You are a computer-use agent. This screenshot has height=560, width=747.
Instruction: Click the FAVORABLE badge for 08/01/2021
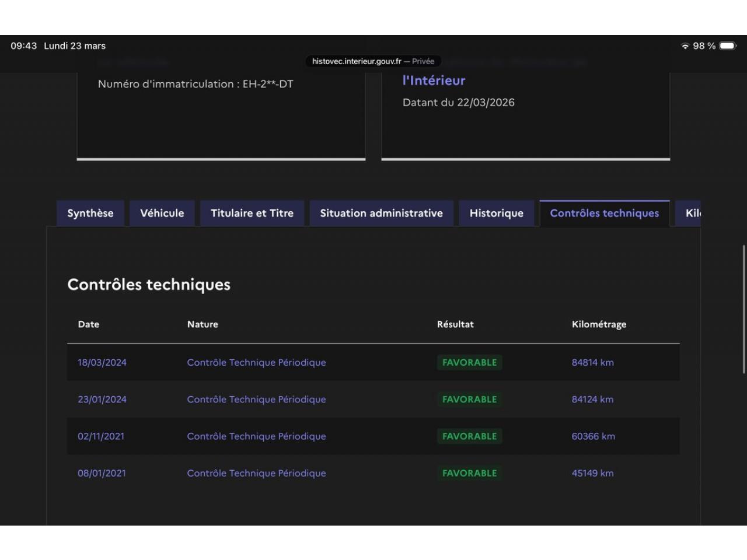pyautogui.click(x=469, y=473)
